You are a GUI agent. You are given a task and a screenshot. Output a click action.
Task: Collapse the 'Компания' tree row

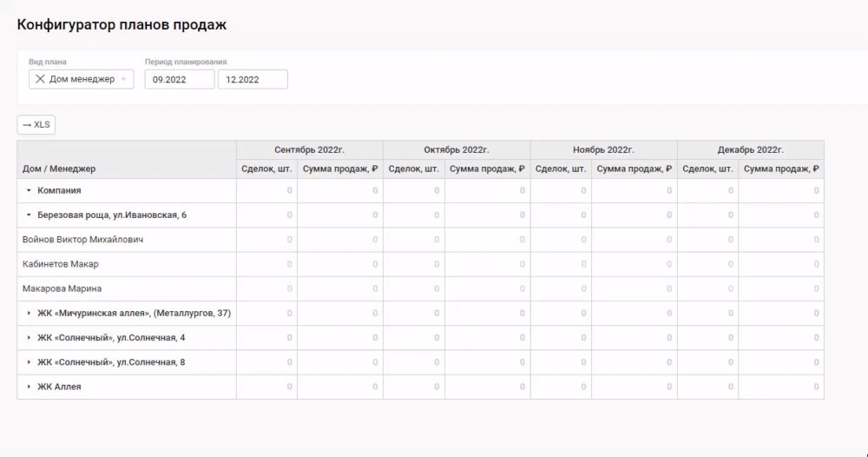[x=29, y=190]
